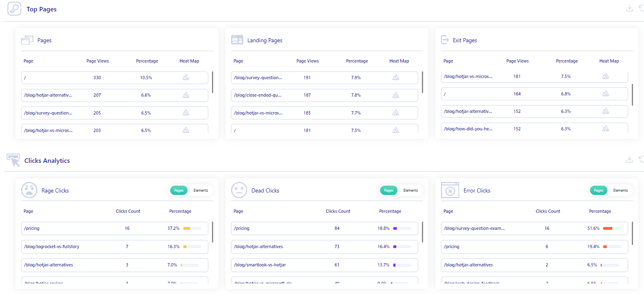Click the Clicks Analytics cursor icon
The image size is (644, 294).
[13, 160]
